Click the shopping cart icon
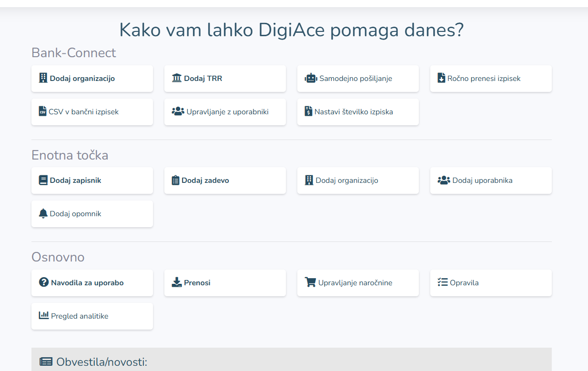The width and height of the screenshot is (588, 371). (310, 282)
